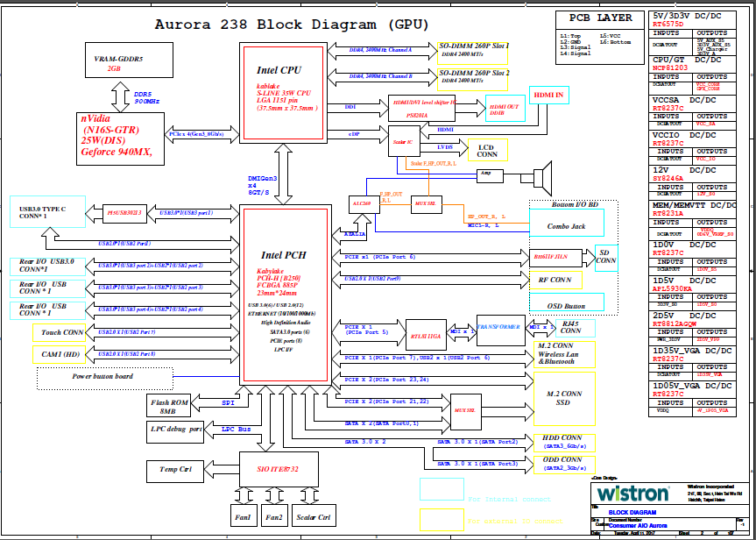The width and height of the screenshot is (756, 540).
Task: Select the RJ45 CONN box
Action: point(569,327)
